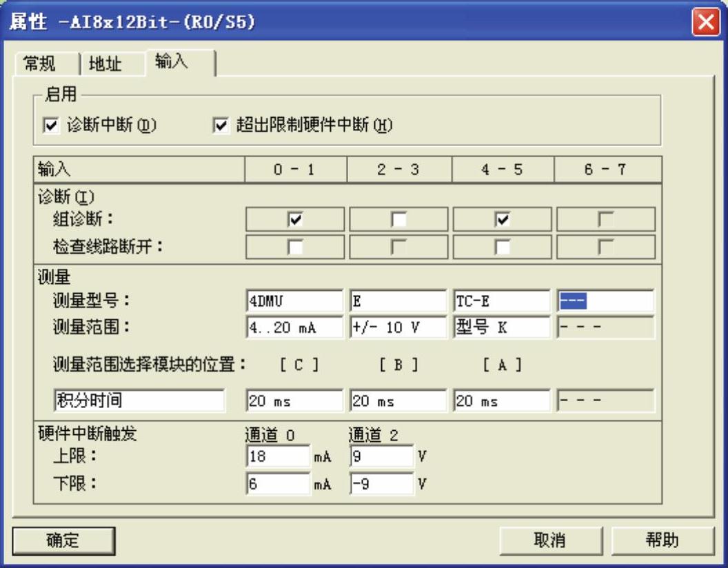The height and width of the screenshot is (568, 728).
Task: Open 20 ms field for inputs 2-3
Action: (398, 400)
